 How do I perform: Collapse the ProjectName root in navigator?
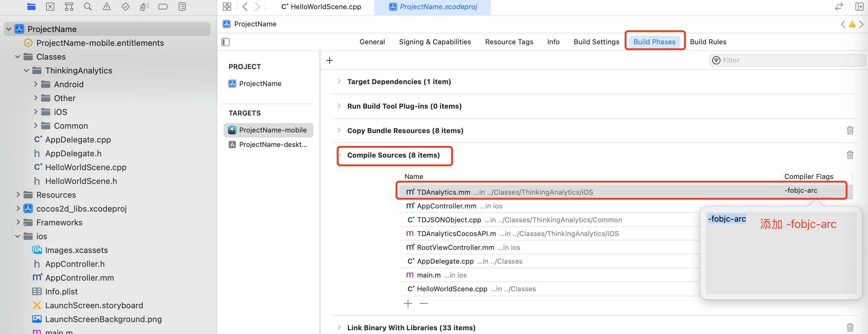coord(9,29)
